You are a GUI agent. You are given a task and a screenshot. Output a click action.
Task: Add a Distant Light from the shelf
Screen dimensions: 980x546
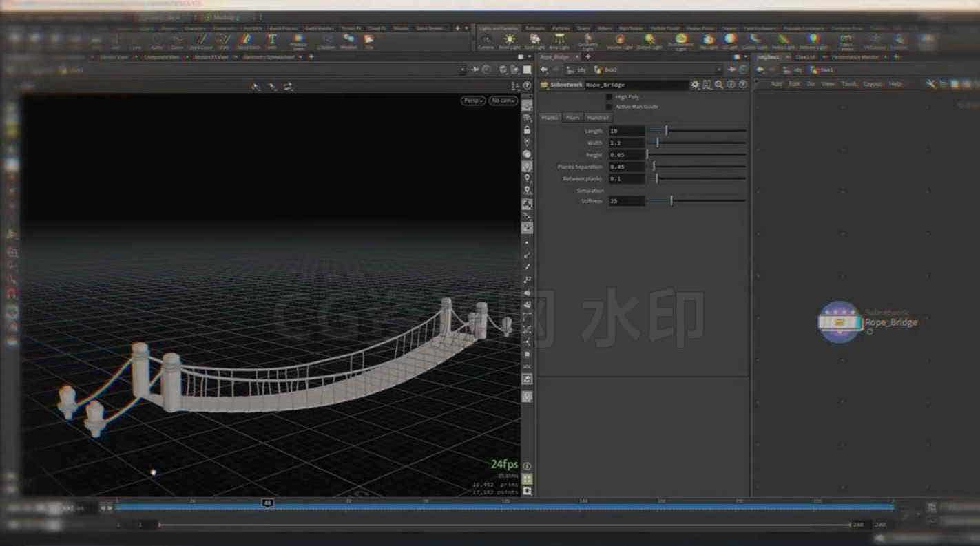click(x=649, y=41)
